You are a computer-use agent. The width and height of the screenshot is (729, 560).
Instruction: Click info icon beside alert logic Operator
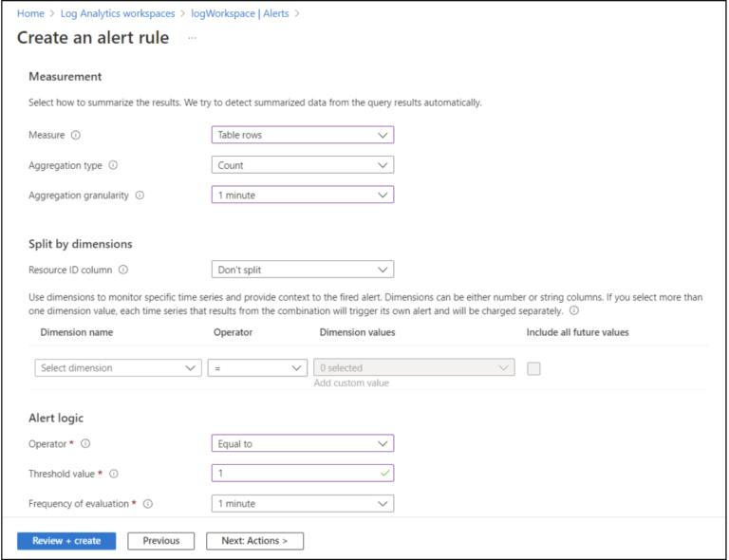coord(85,443)
